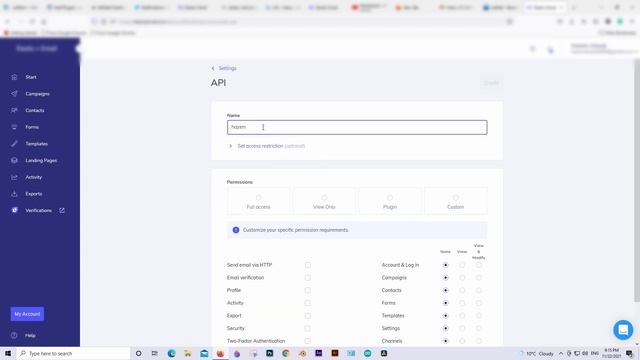Click the Contacts people icon
This screenshot has width=640, height=360.
14,111
